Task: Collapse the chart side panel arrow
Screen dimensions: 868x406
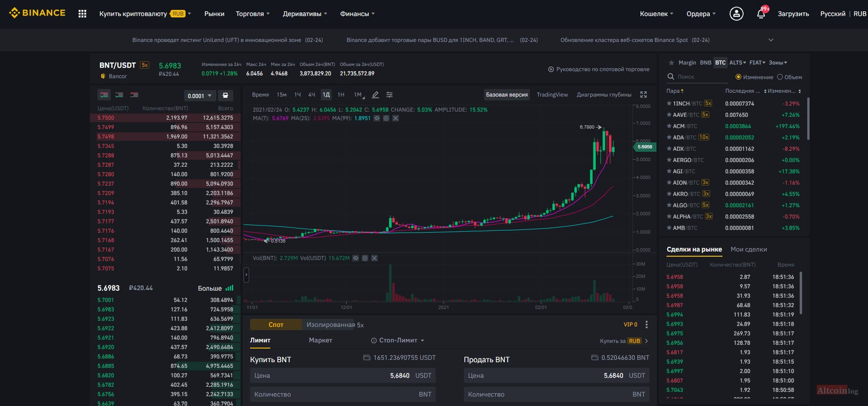Action: (x=246, y=275)
